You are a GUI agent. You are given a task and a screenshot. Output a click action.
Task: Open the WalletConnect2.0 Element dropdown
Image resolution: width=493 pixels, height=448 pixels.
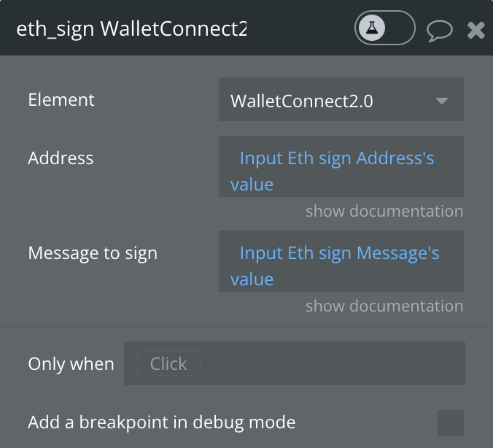(341, 99)
